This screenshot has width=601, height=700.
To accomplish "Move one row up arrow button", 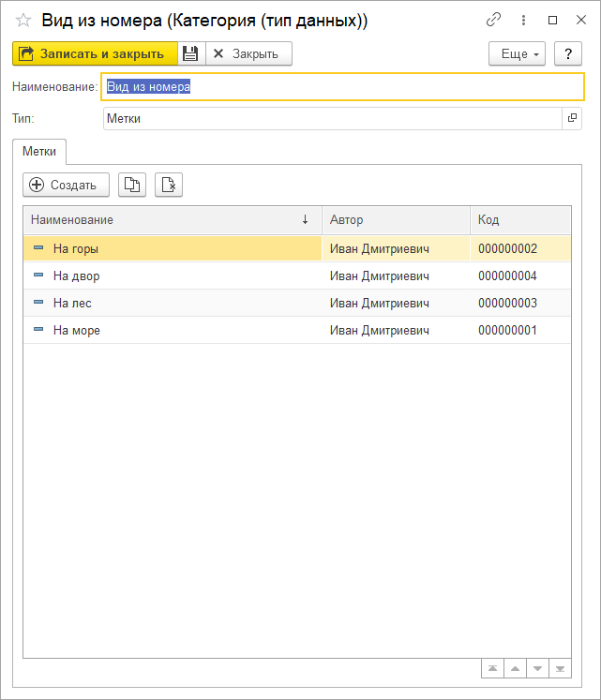I will click(514, 668).
